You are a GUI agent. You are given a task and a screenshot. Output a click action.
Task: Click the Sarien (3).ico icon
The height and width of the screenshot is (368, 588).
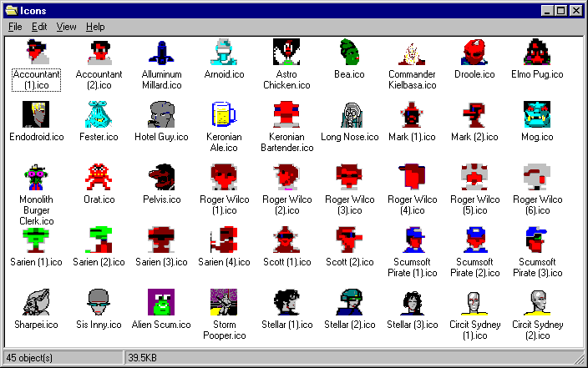coord(162,239)
